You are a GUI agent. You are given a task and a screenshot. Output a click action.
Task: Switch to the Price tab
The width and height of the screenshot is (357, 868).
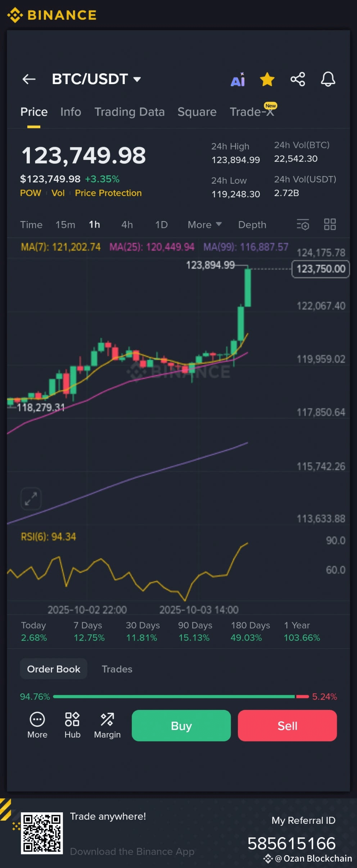pyautogui.click(x=34, y=112)
